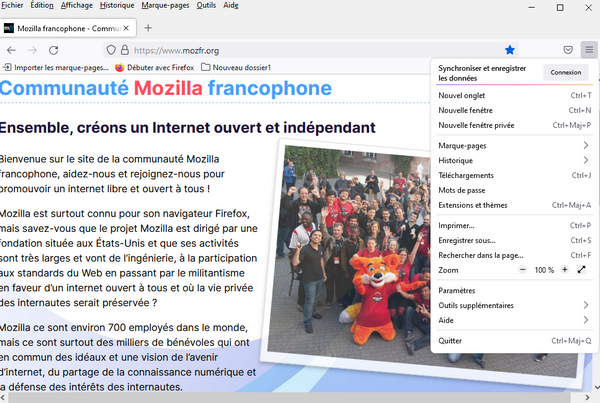
Task: Click the horizontal scrollbar thumb
Action: click(290, 398)
